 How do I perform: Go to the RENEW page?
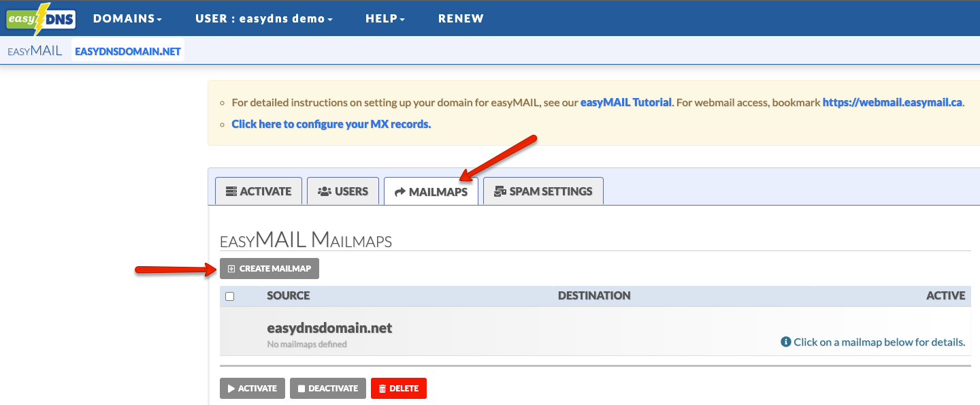(461, 18)
